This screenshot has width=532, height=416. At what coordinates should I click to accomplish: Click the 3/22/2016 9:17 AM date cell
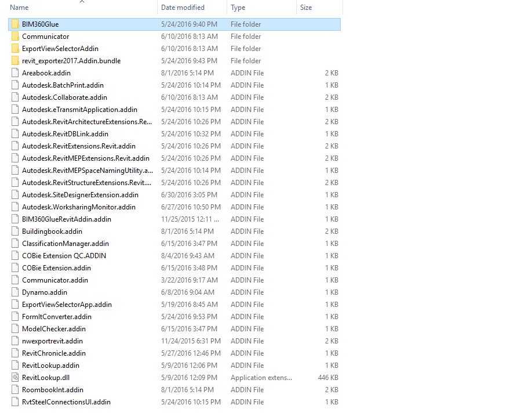(x=190, y=280)
